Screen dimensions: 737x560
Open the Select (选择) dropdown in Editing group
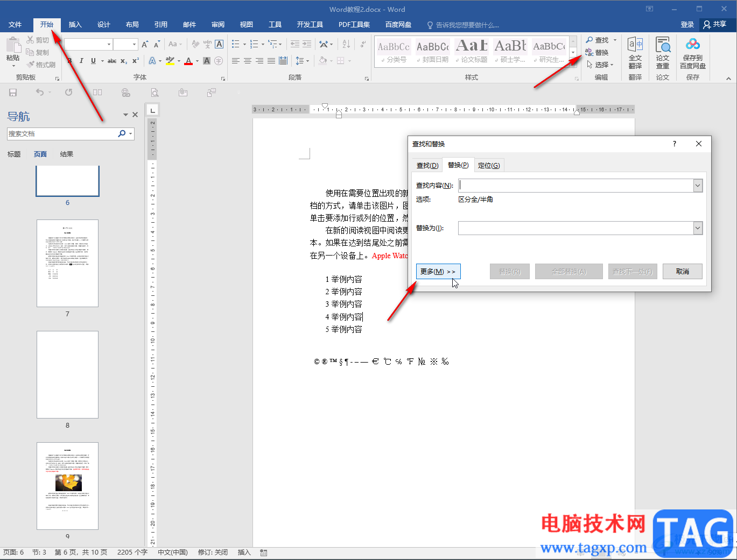tap(600, 65)
